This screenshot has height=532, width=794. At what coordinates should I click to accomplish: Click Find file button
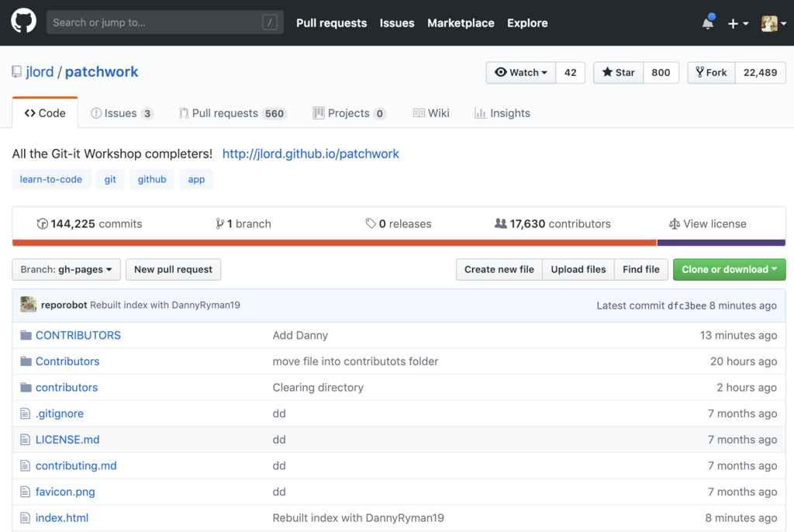(x=641, y=270)
